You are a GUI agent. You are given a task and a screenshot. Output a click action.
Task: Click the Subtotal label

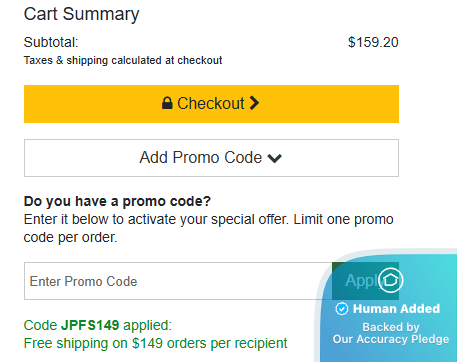tap(51, 42)
